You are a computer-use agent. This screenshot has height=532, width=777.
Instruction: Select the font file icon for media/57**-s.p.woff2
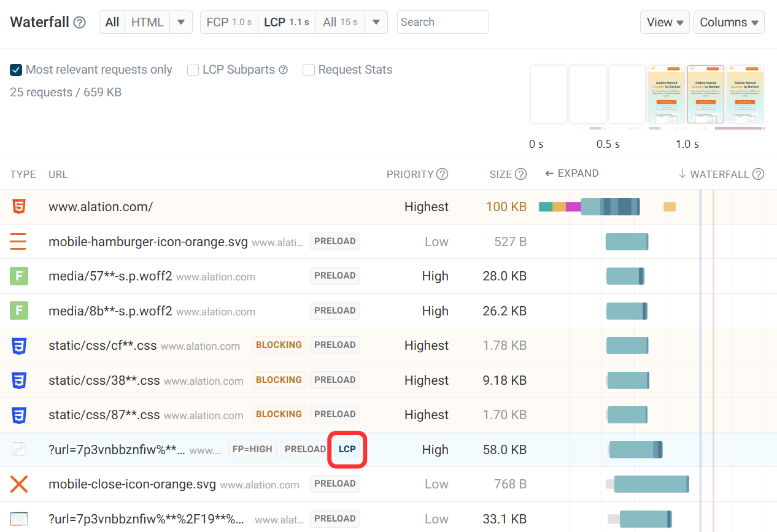tap(18, 276)
